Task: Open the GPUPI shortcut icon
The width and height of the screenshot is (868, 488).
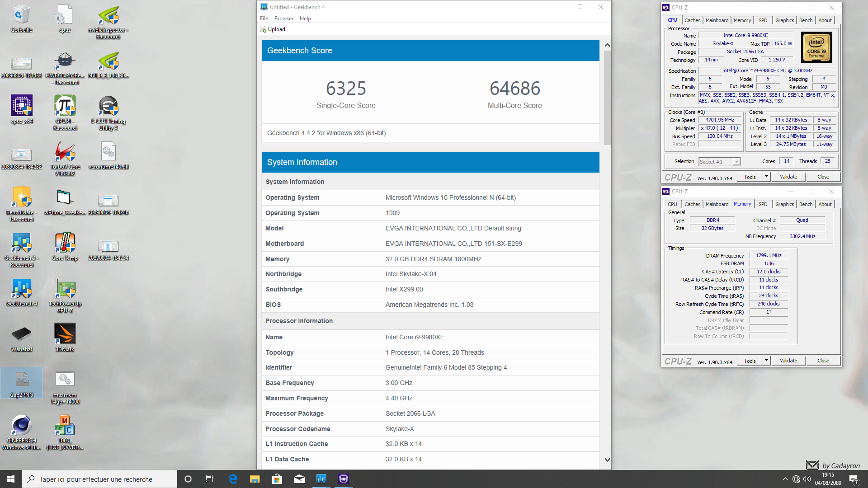Action: 65,113
